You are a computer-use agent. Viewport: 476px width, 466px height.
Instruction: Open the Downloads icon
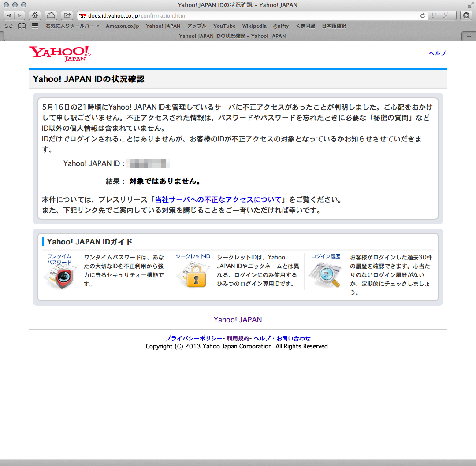[466, 15]
